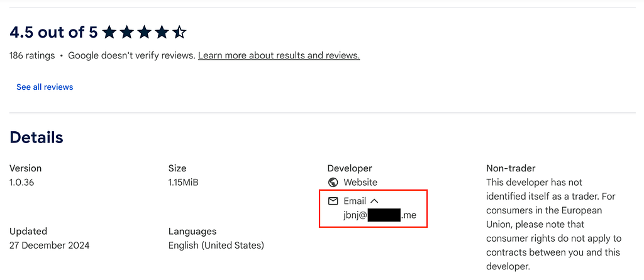Click the 27 December 2024 updated date
The height and width of the screenshot is (280, 644).
click(49, 245)
